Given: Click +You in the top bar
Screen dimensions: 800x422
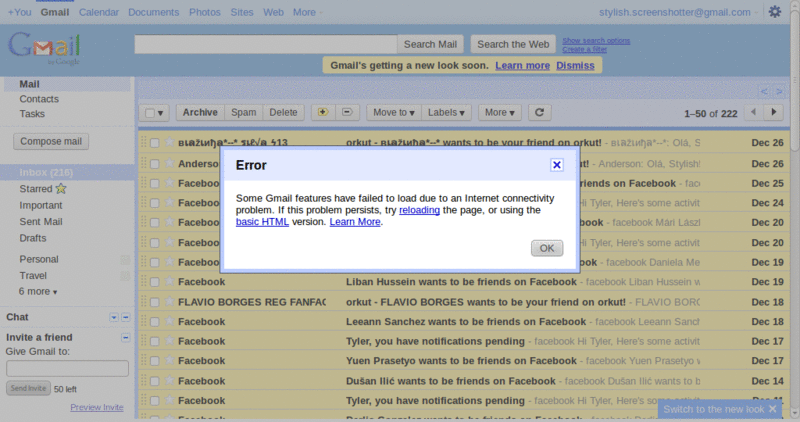Looking at the screenshot, I should (x=19, y=12).
